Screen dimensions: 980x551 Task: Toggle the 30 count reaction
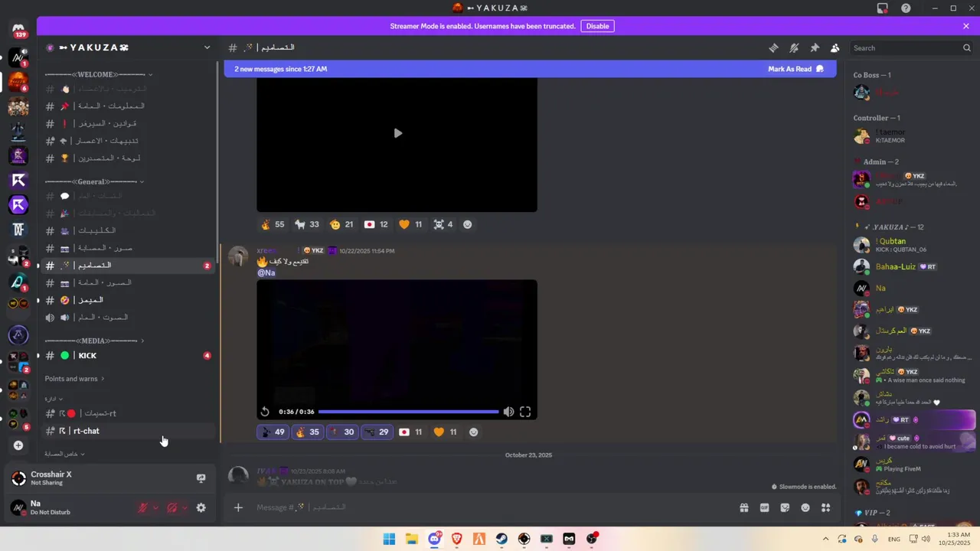click(342, 432)
